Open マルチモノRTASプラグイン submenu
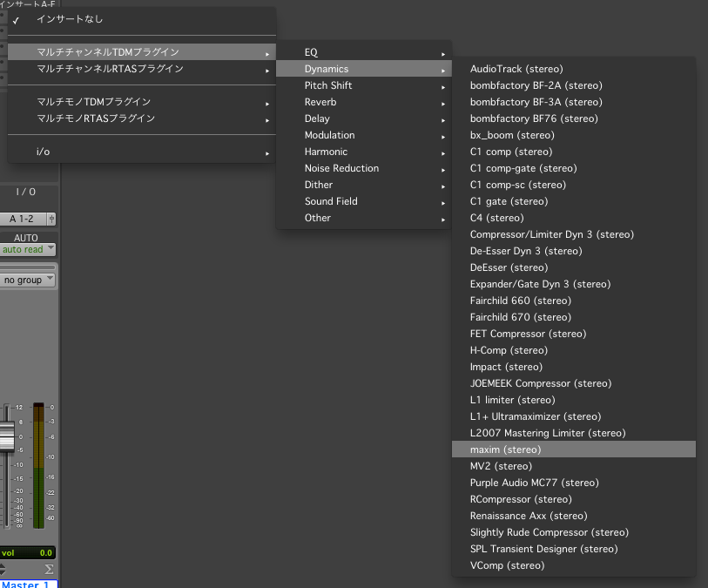 click(x=142, y=118)
